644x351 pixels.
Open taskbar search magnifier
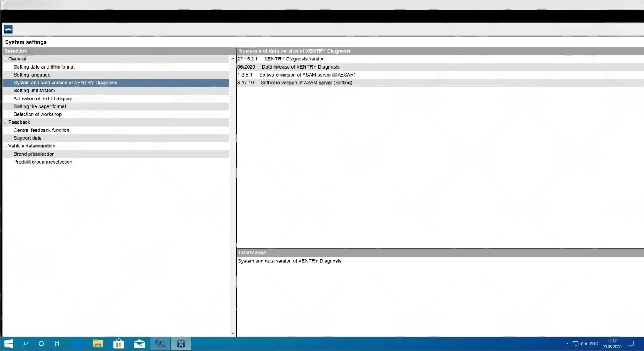point(25,344)
